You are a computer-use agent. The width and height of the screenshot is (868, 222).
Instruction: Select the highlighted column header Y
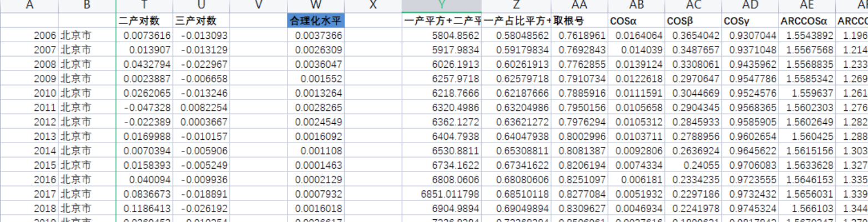442,6
